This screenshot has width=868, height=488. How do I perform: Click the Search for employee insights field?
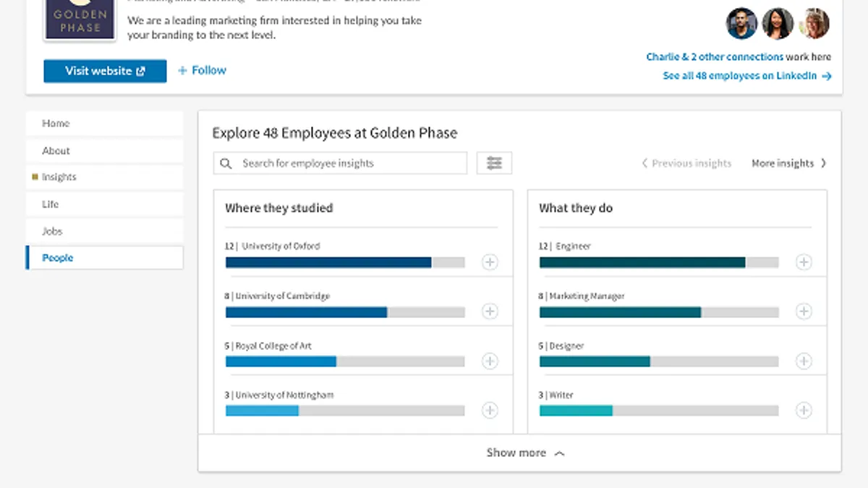(341, 163)
